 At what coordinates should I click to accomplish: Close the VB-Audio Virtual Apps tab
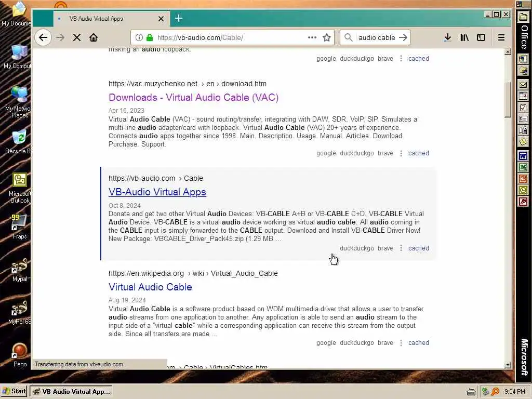click(161, 19)
